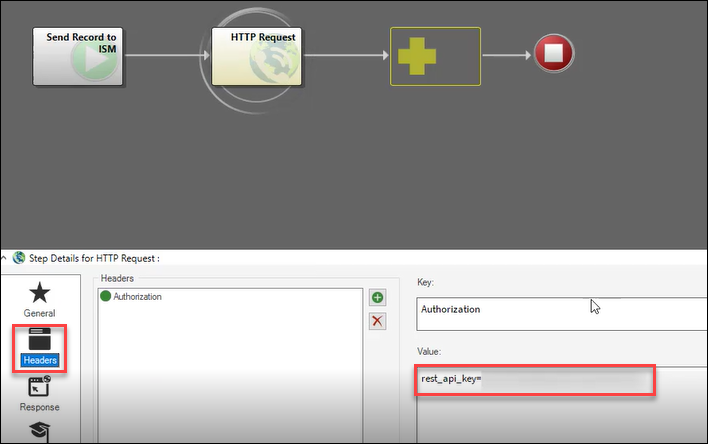Click the green status dot beside Authorization
Viewport: 708px width, 444px height.
point(105,297)
